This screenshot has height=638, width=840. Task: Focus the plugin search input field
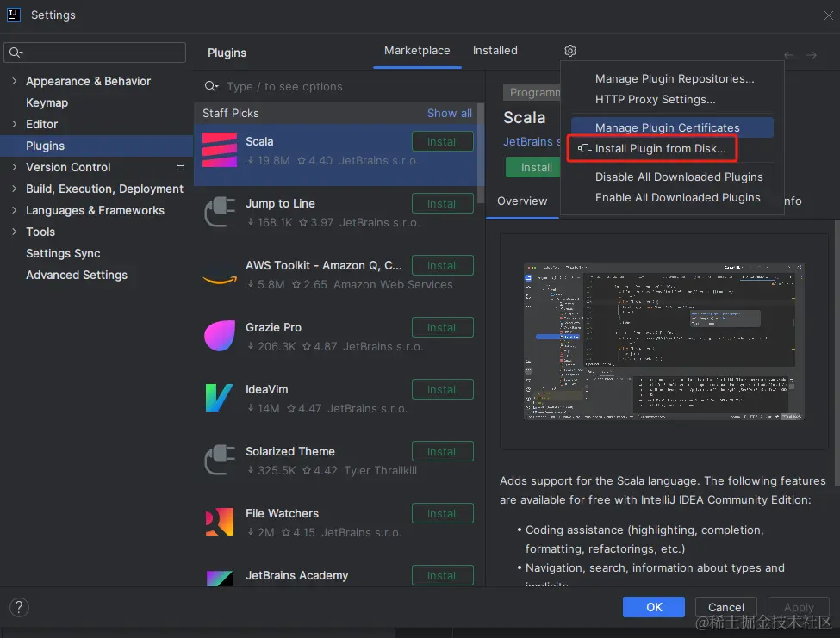coord(340,86)
